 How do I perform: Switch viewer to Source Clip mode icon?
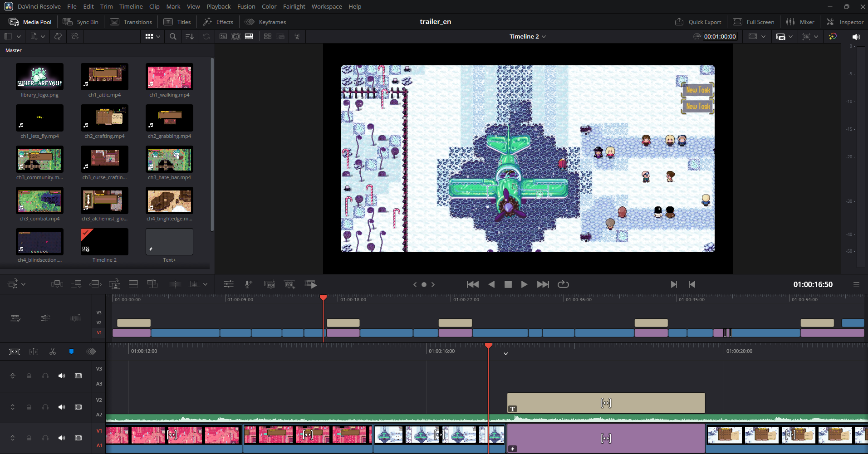(223, 36)
